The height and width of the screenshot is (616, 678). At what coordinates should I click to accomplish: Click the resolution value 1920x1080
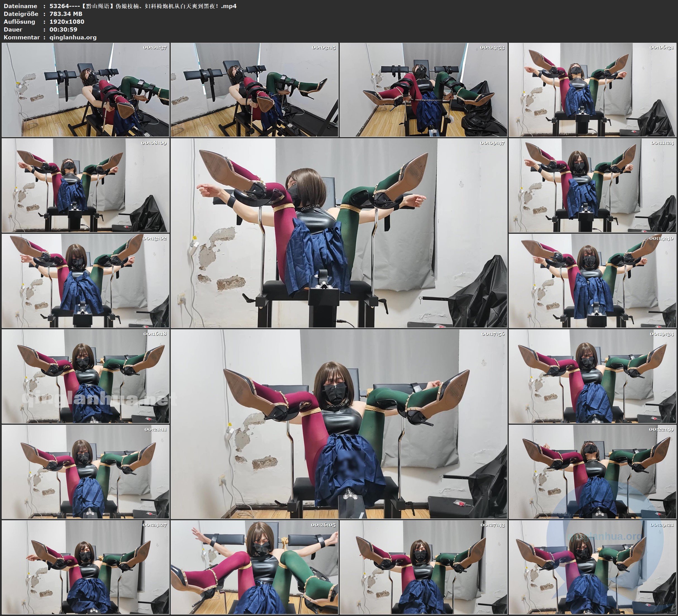click(67, 22)
